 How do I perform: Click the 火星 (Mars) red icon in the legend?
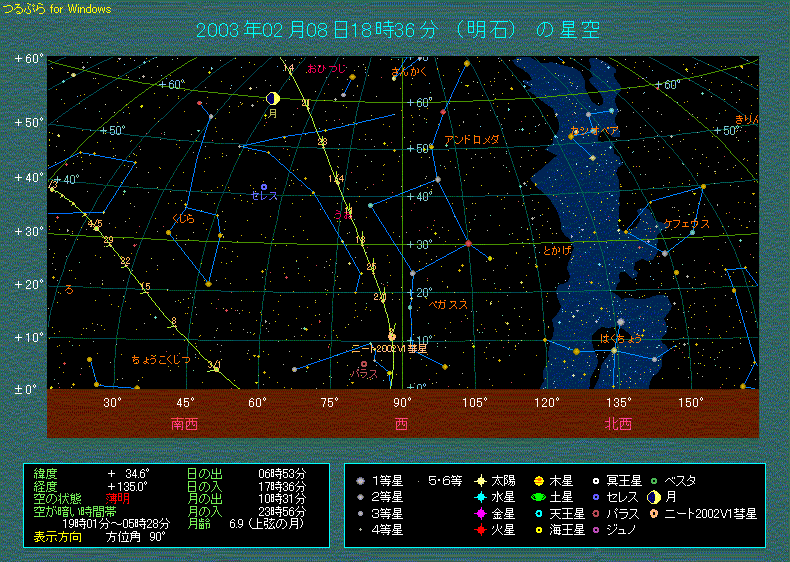(481, 529)
